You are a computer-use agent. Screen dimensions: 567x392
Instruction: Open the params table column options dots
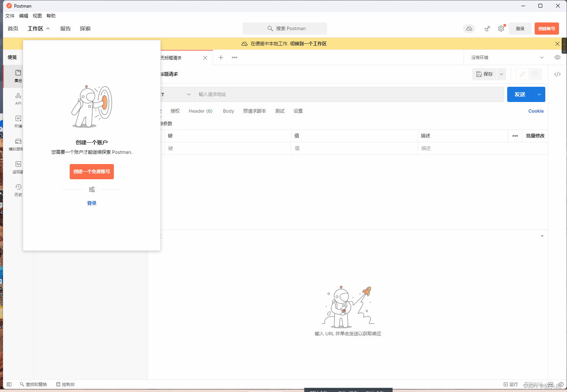point(515,136)
